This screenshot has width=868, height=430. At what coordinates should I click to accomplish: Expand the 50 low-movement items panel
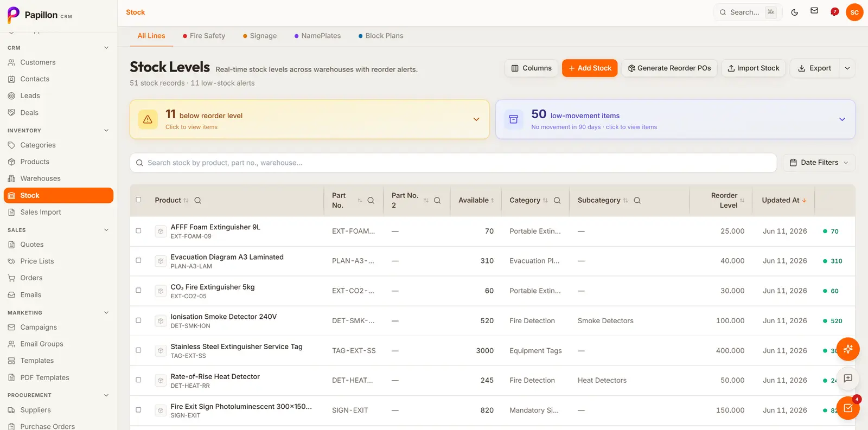point(675,119)
